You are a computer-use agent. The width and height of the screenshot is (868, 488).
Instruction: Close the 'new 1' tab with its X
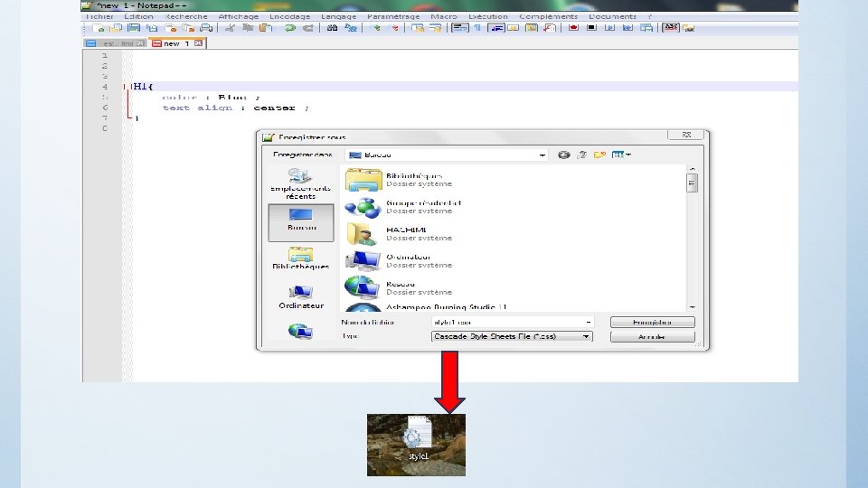198,43
